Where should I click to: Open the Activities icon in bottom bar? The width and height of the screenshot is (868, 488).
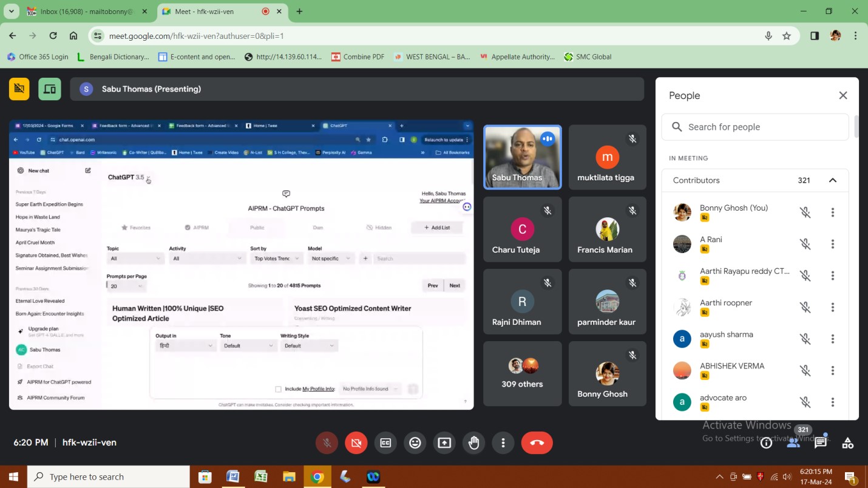click(847, 443)
